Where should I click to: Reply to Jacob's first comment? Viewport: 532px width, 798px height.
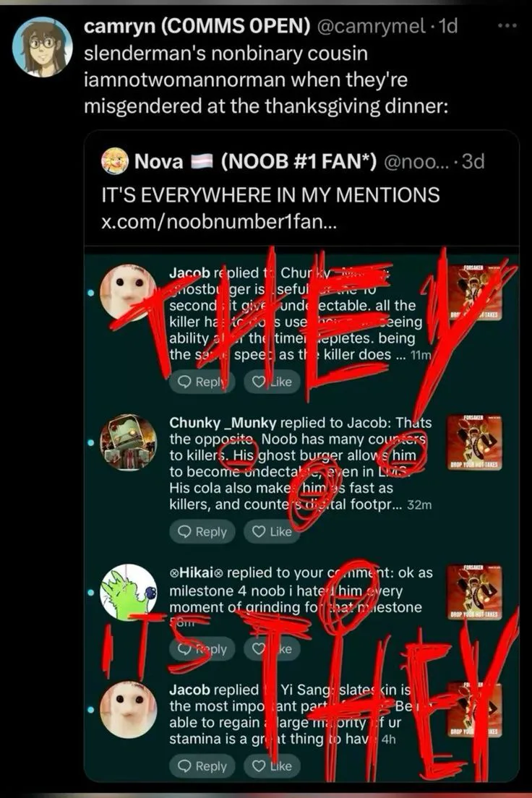(202, 382)
